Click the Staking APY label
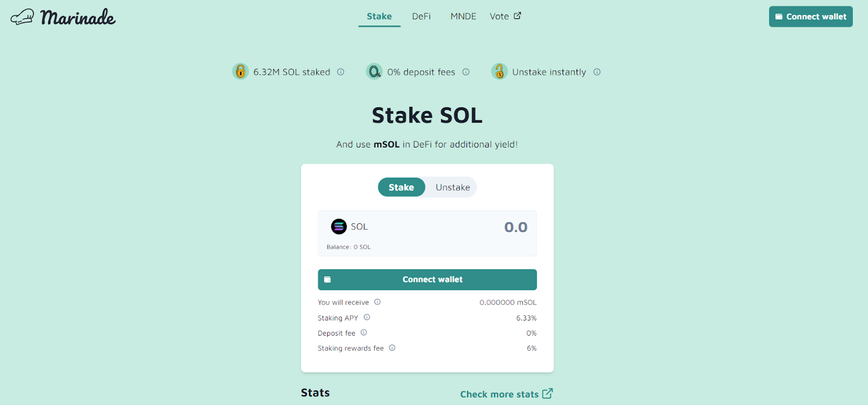 tap(338, 318)
